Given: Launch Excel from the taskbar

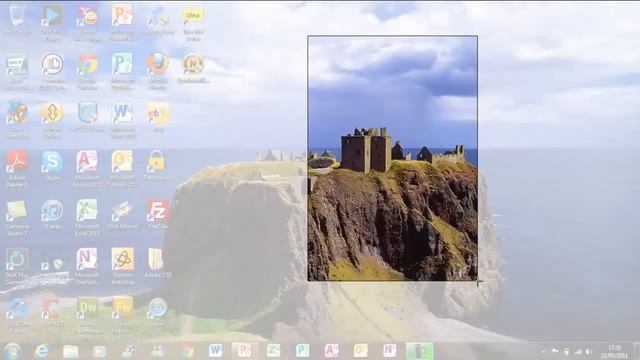Looking at the screenshot, I should point(273,350).
